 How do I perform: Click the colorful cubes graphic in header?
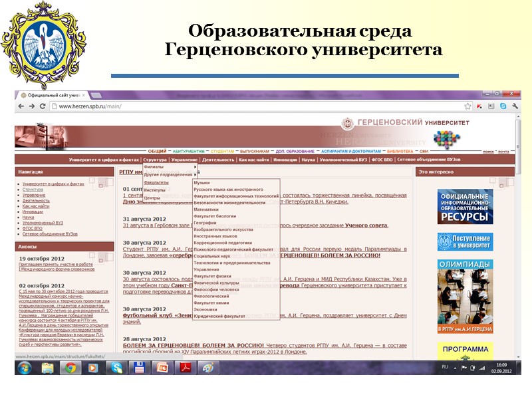point(446,140)
